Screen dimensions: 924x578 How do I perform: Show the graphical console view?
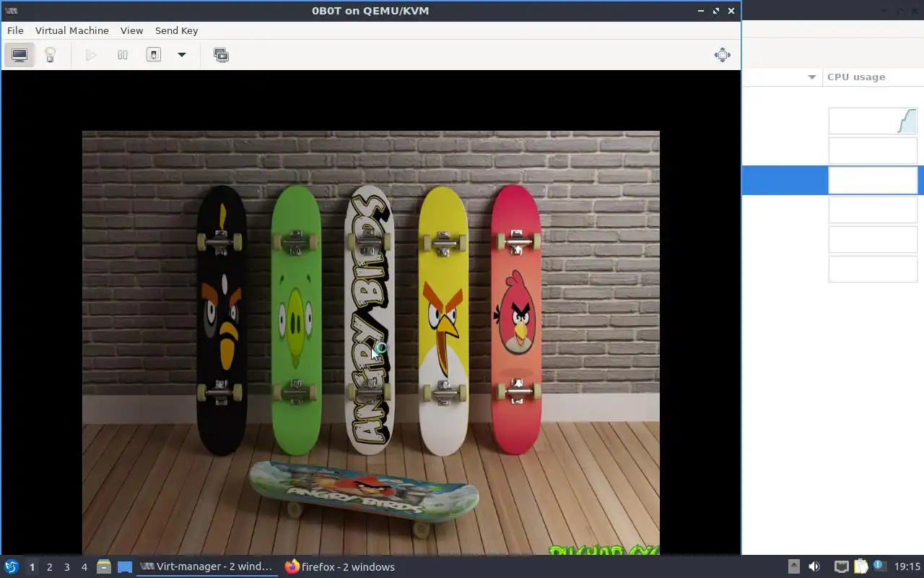pos(19,55)
